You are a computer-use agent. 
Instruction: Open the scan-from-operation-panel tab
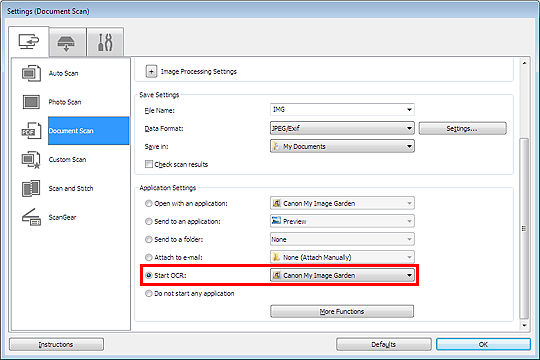tap(67, 43)
